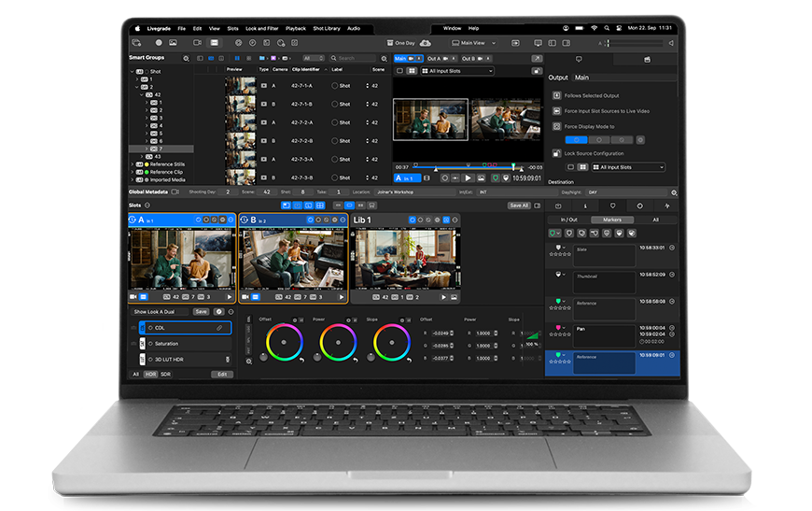Open the Playback menu

296,29
